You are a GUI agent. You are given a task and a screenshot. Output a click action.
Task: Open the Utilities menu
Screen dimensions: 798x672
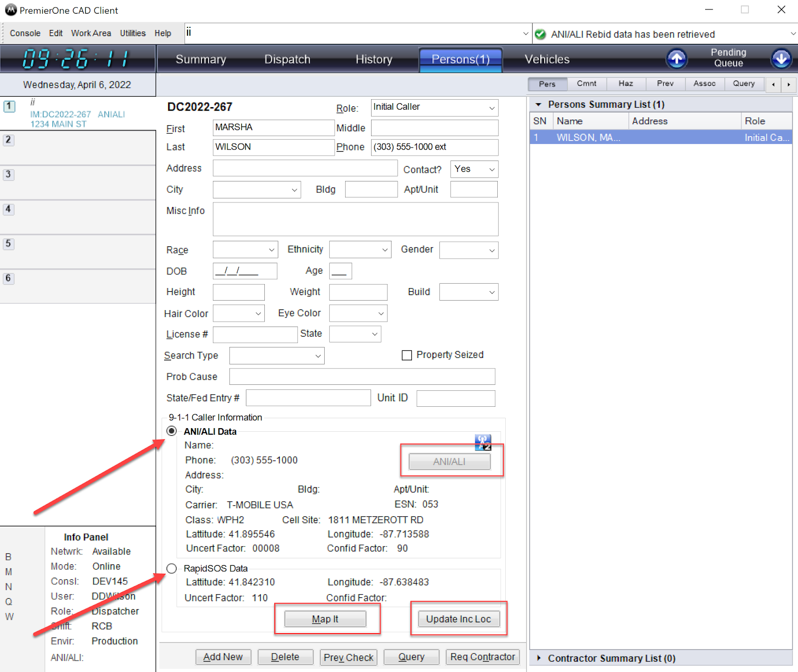[133, 33]
